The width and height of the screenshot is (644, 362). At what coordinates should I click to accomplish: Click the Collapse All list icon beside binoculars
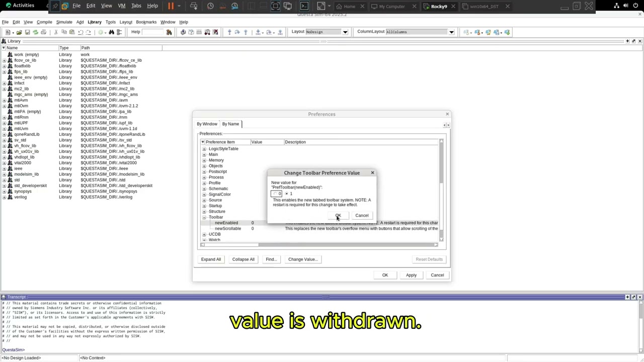tap(119, 32)
